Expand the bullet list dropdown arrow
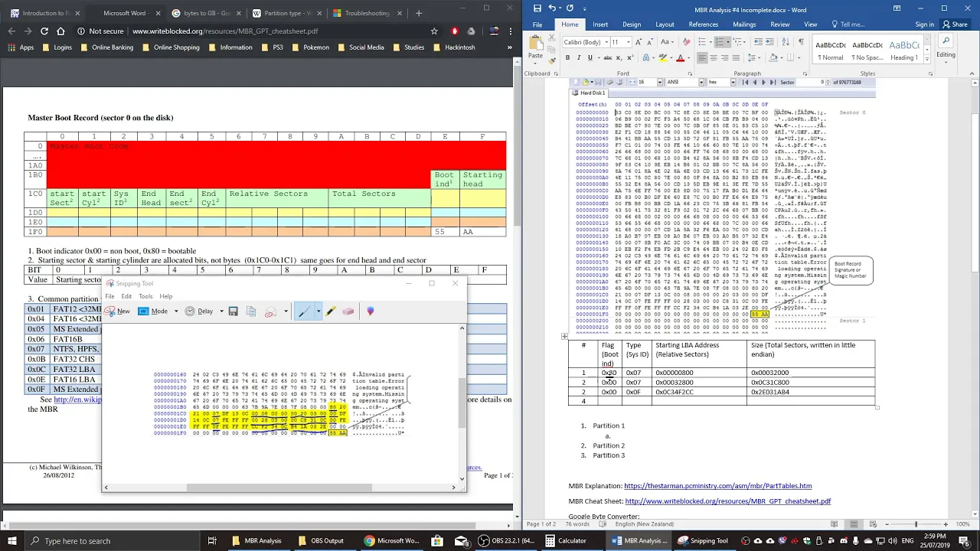The width and height of the screenshot is (980, 551). click(710, 42)
